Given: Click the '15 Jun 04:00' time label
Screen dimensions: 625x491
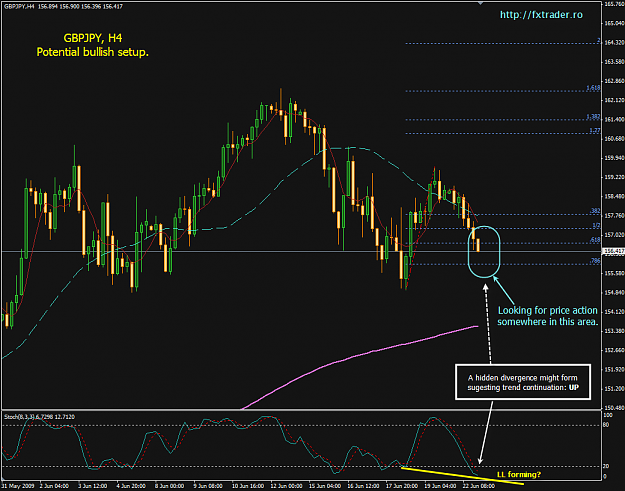Looking at the screenshot, I should click(x=323, y=486).
